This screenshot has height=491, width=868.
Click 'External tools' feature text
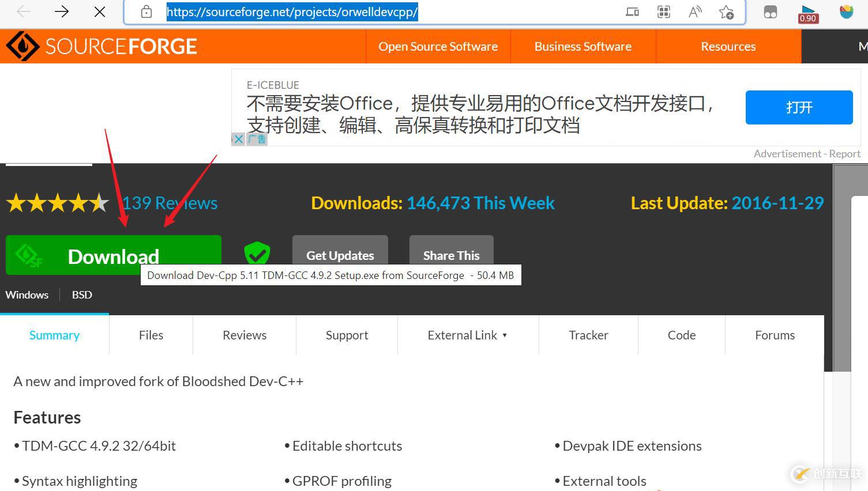click(x=604, y=481)
